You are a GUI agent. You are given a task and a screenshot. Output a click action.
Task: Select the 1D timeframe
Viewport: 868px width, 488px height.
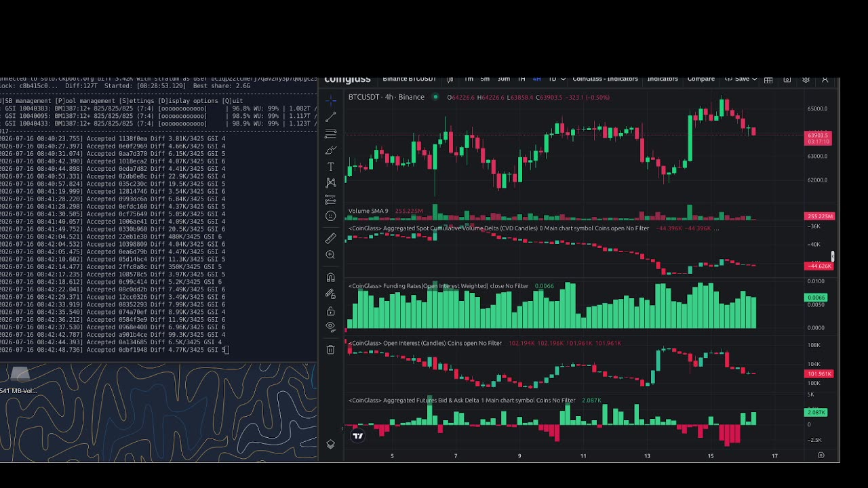pyautogui.click(x=552, y=79)
